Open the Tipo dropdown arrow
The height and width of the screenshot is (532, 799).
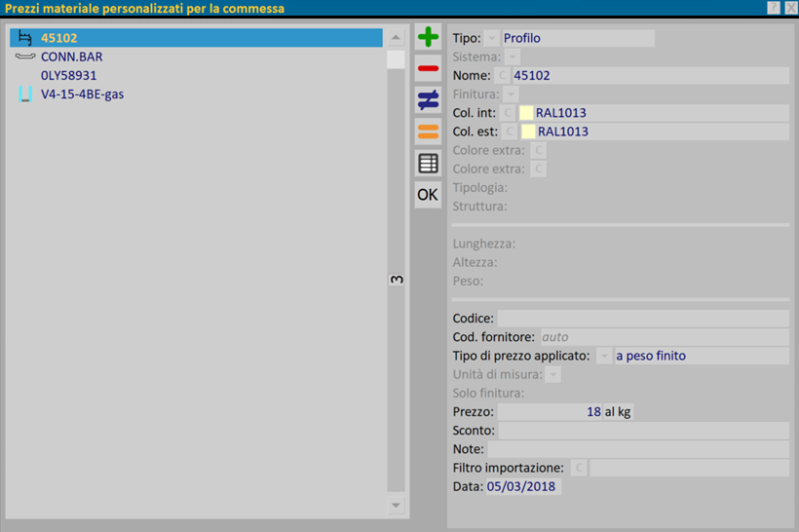coord(492,39)
